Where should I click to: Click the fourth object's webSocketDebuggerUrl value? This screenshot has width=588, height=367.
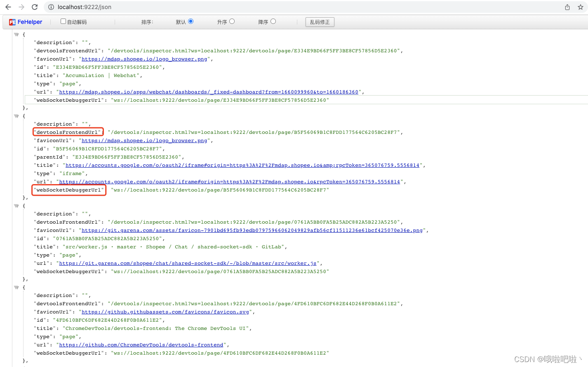[220, 353]
